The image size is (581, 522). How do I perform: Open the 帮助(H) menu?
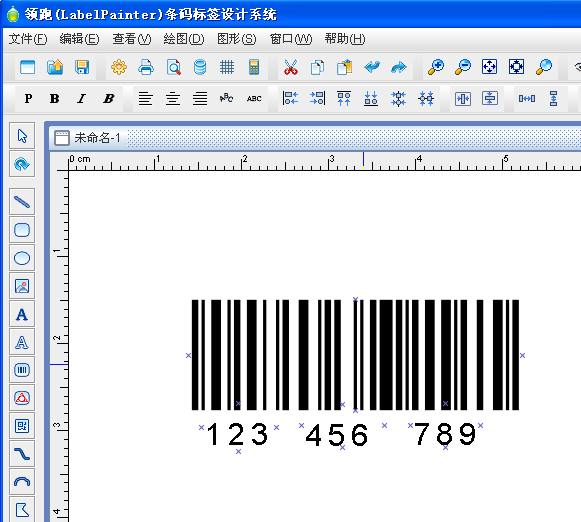click(x=345, y=39)
